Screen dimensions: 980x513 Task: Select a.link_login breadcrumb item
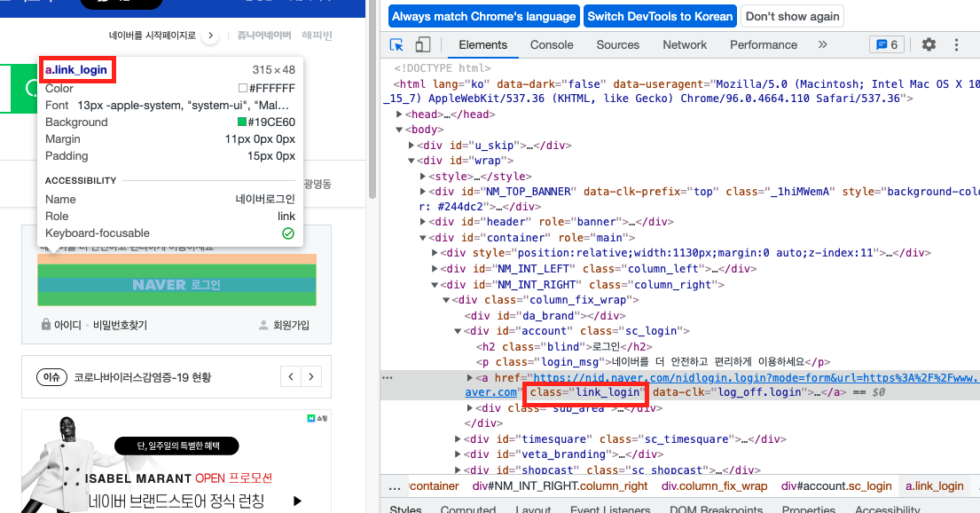pyautogui.click(x=935, y=486)
